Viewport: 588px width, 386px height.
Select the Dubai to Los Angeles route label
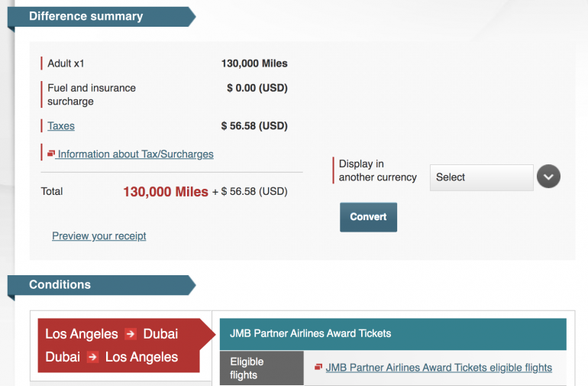(x=111, y=357)
